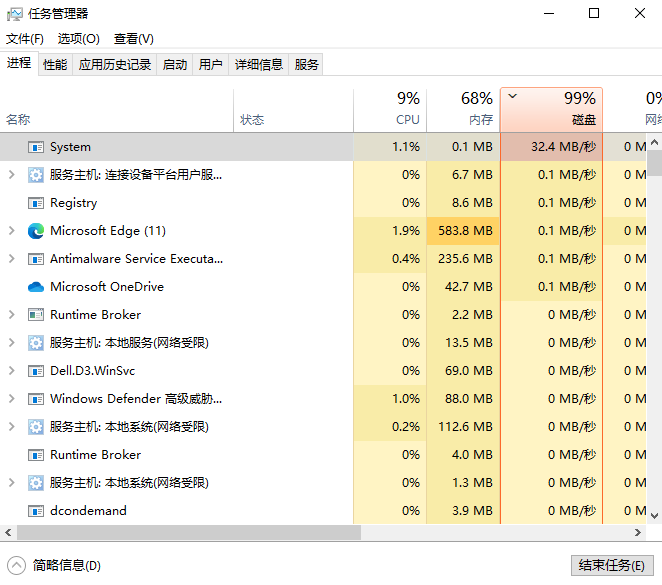This screenshot has height=585, width=662.
Task: Sort by the 磁盘 column header
Action: 551,109
